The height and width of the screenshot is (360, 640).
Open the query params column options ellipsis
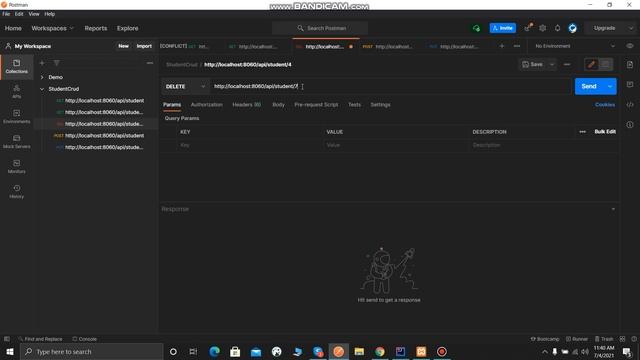click(x=582, y=132)
